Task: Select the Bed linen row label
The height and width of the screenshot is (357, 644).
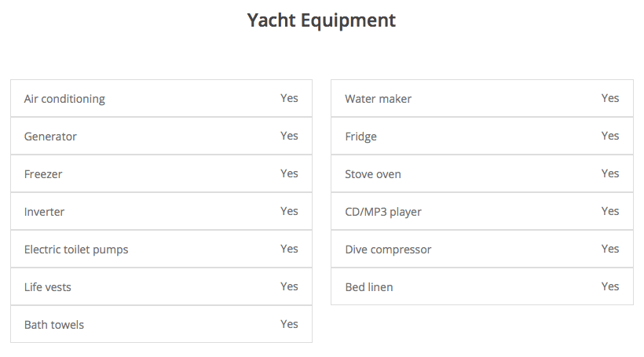Action: [x=369, y=287]
